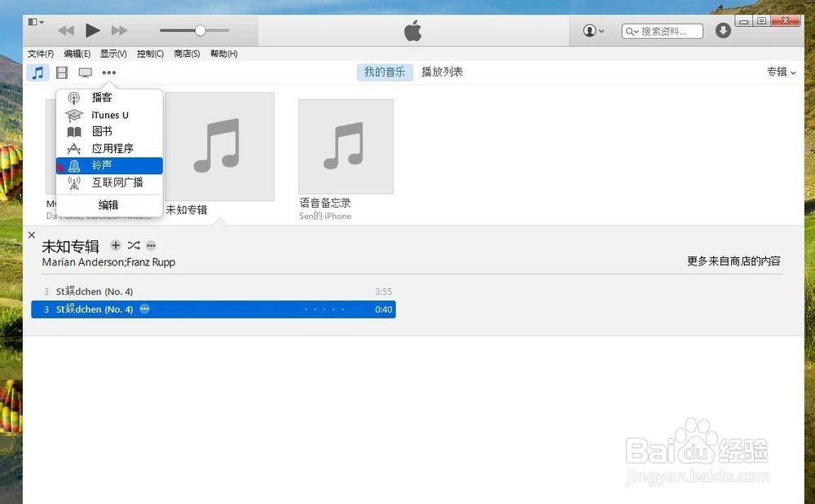Select the Music library note icon
The image size is (815, 504).
[x=37, y=72]
